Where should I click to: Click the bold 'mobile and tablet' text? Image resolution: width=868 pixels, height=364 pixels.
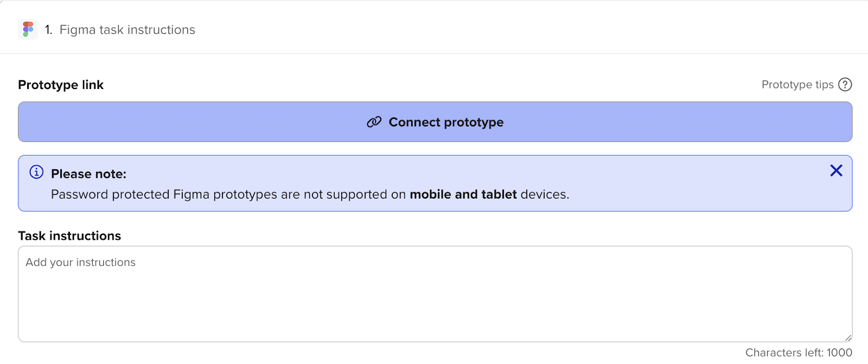(463, 195)
